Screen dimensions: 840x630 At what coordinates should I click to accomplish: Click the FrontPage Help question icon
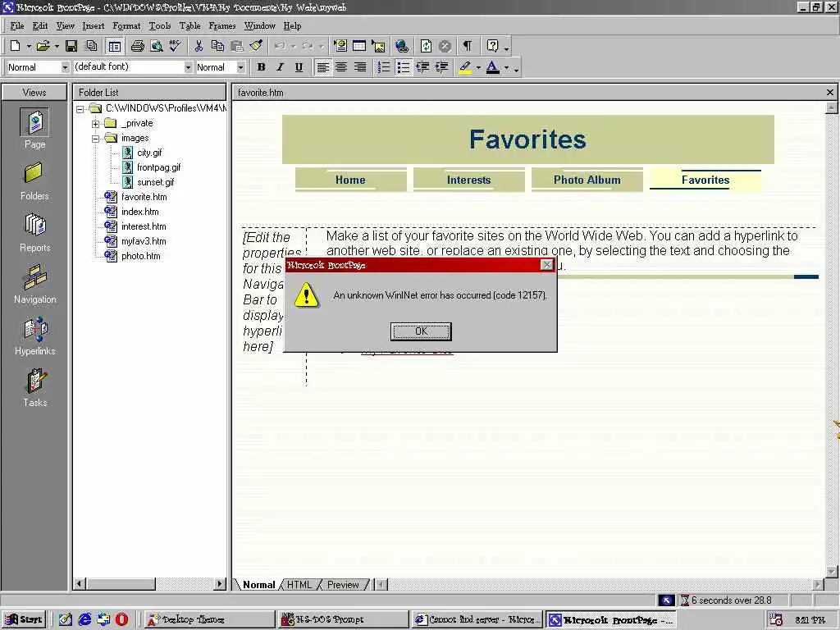point(492,46)
